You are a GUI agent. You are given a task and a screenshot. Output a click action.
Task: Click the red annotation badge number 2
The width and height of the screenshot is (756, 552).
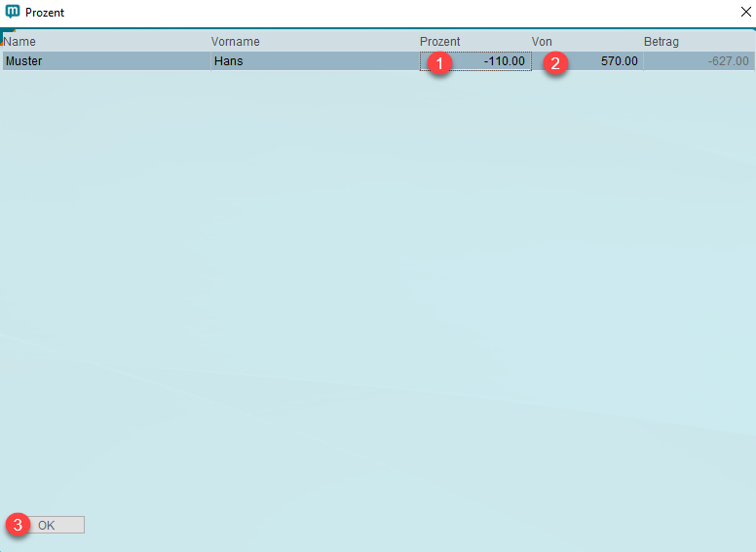[x=555, y=63]
